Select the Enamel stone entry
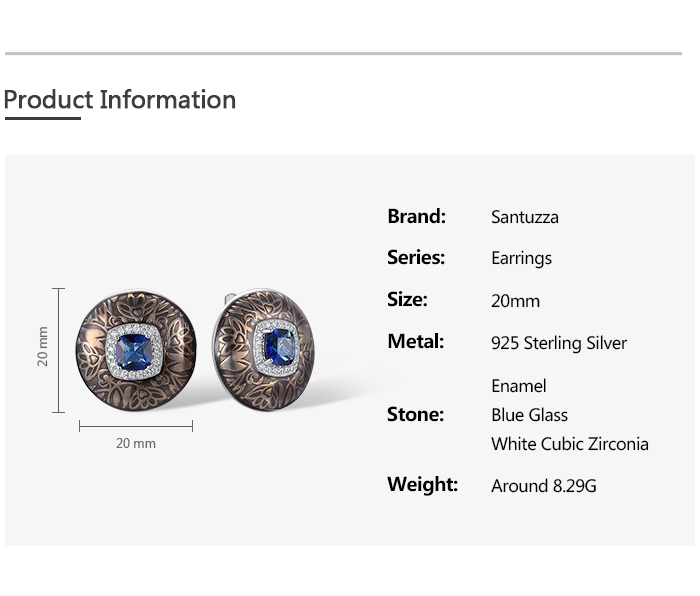The width and height of the screenshot is (700, 596). tap(519, 386)
